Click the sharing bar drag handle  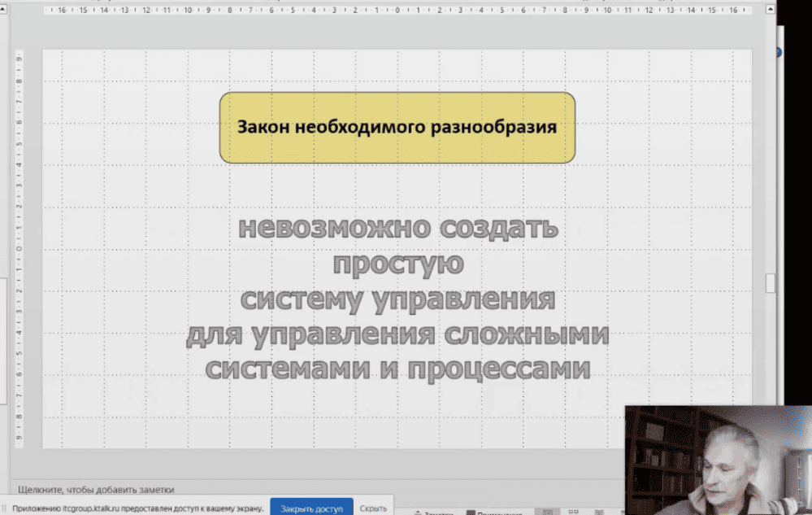coord(5,508)
